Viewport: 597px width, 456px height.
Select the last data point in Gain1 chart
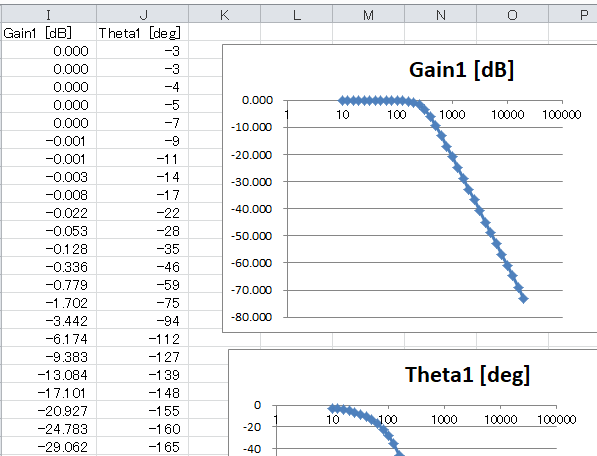(x=524, y=299)
